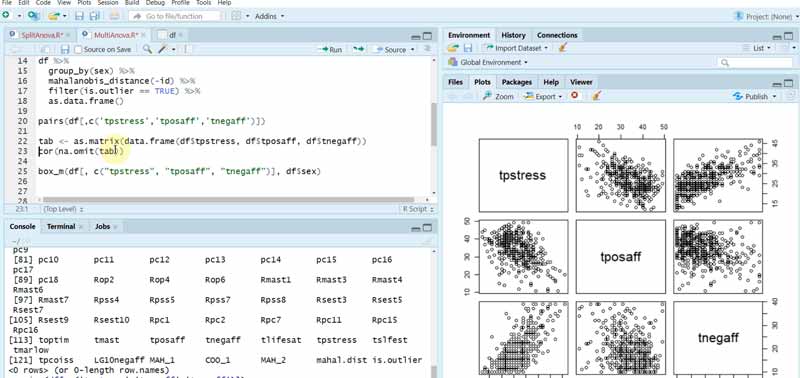Screen dimensions: 800x378
Task: Run the current line with Run button
Action: click(x=330, y=49)
